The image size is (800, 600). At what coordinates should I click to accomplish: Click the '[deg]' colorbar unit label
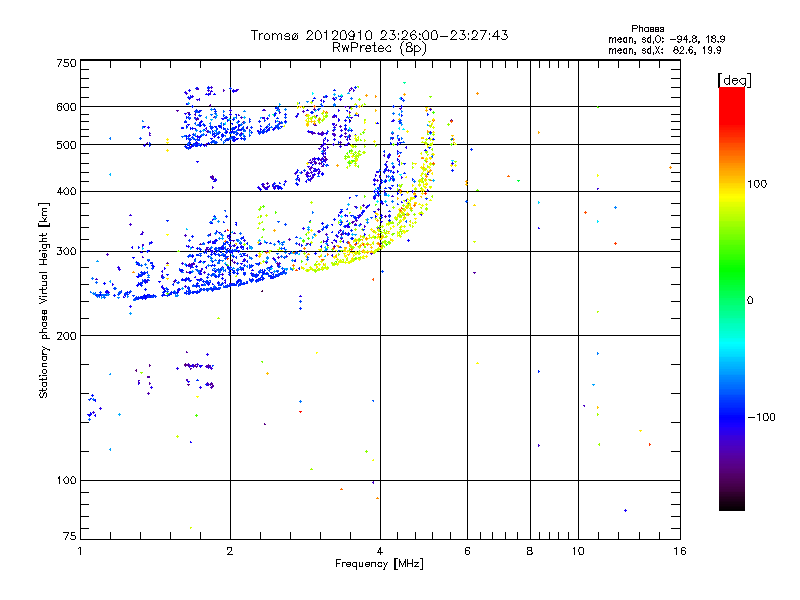coord(734,80)
